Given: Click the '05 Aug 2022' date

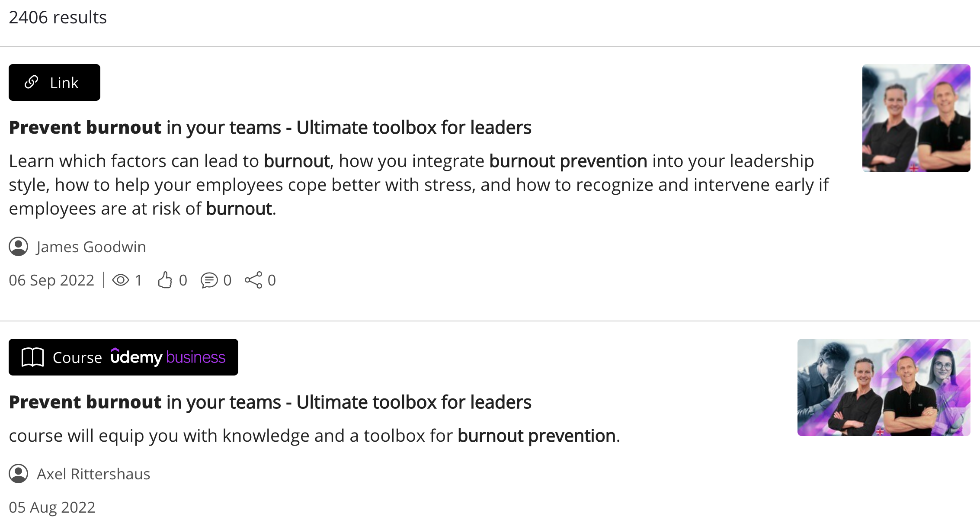Looking at the screenshot, I should pos(52,507).
